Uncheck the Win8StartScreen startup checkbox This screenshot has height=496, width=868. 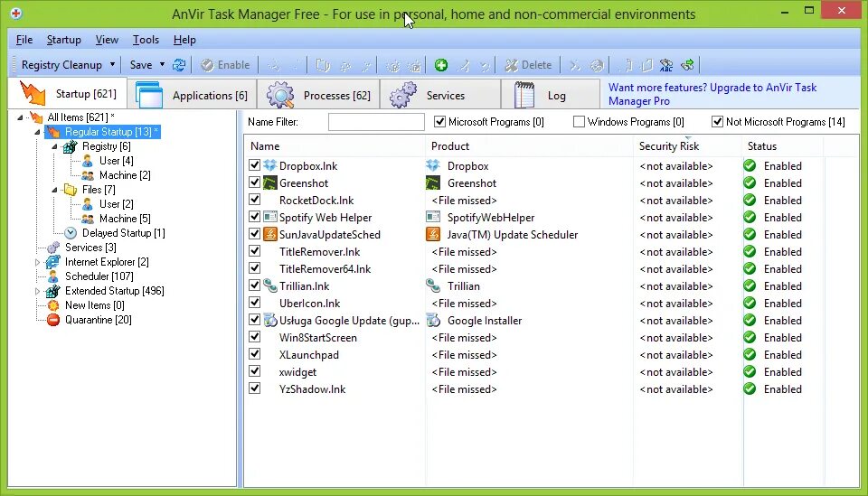tap(254, 336)
